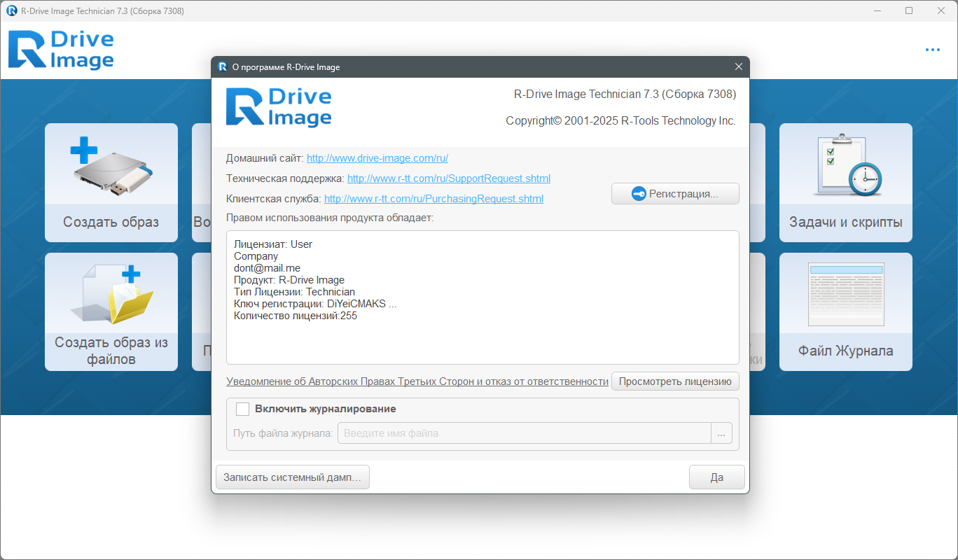The width and height of the screenshot is (958, 560).
Task: Click the 'Включить журналирование' label
Action: click(x=326, y=409)
